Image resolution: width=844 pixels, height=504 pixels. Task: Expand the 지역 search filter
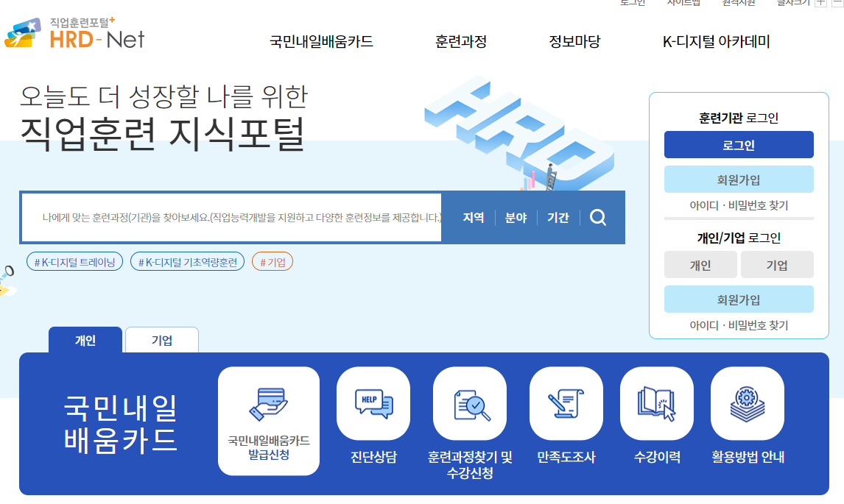474,217
